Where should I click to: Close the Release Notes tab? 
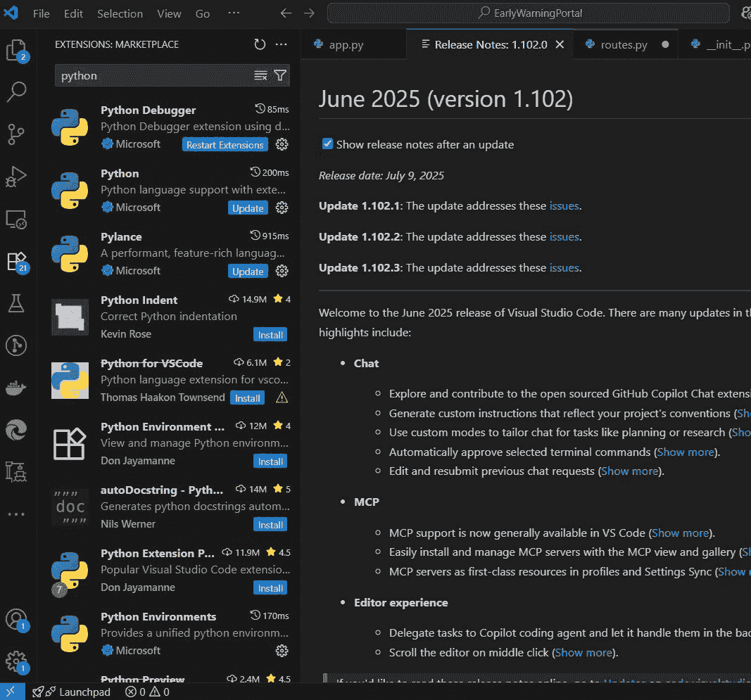[x=560, y=44]
